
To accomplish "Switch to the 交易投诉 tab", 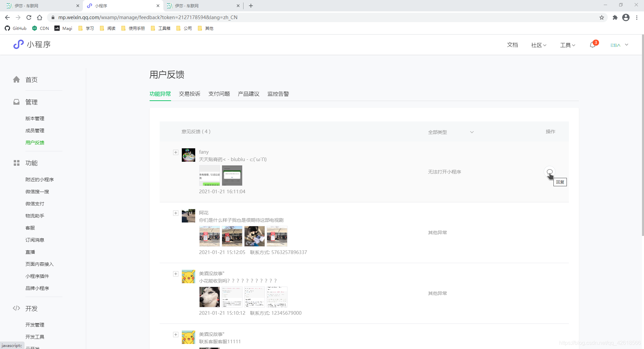I will click(x=190, y=94).
